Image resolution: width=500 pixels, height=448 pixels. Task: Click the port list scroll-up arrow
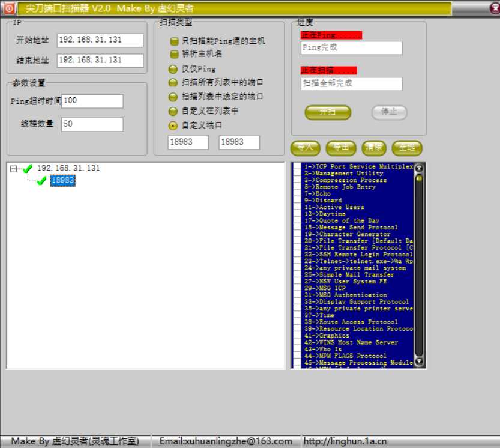pos(419,168)
